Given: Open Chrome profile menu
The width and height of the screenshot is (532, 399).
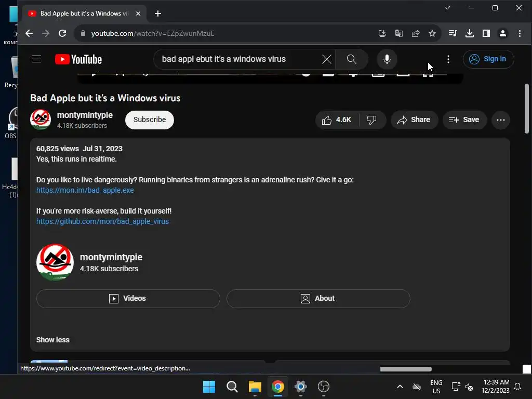Looking at the screenshot, I should 503,33.
